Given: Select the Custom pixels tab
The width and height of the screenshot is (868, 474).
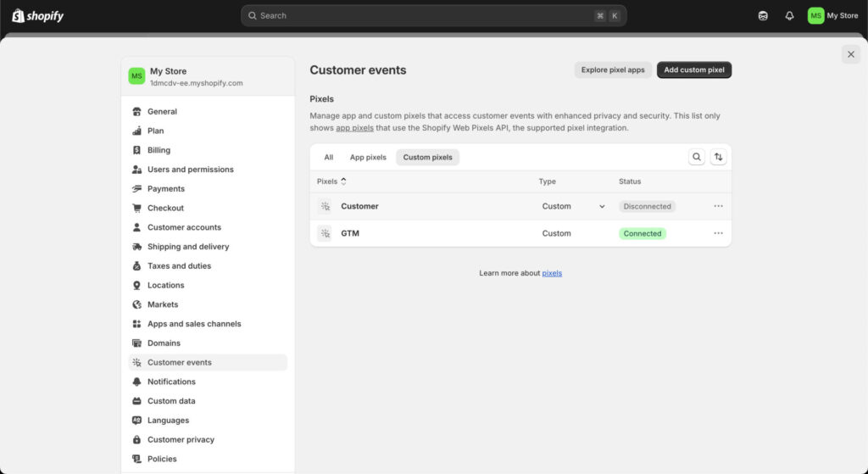Looking at the screenshot, I should pos(427,157).
